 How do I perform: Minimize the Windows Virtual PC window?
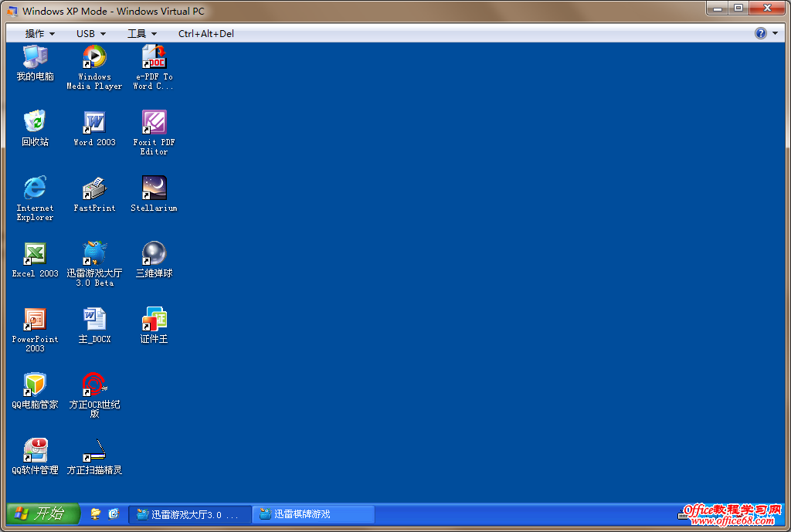718,8
